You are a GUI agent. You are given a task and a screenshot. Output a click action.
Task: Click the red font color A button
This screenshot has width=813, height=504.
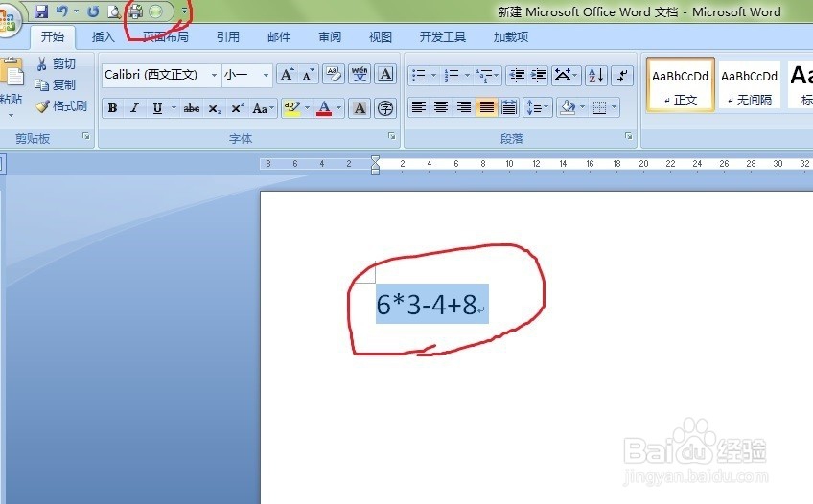324,108
